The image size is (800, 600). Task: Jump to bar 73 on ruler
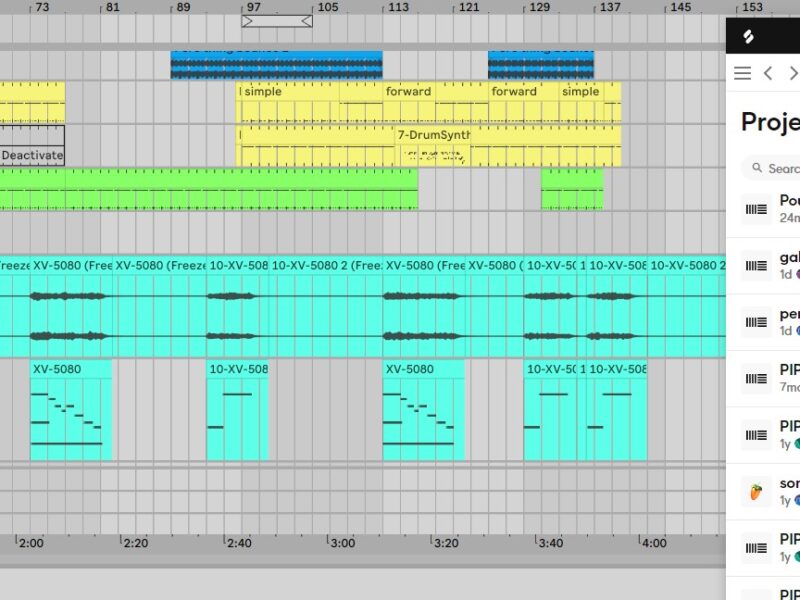(x=40, y=7)
